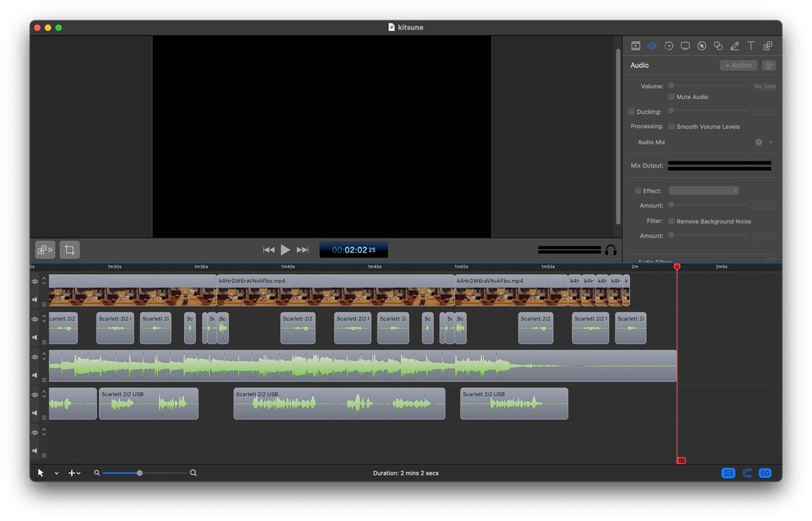
Task: Open the Media Library tab
Action: [x=768, y=46]
